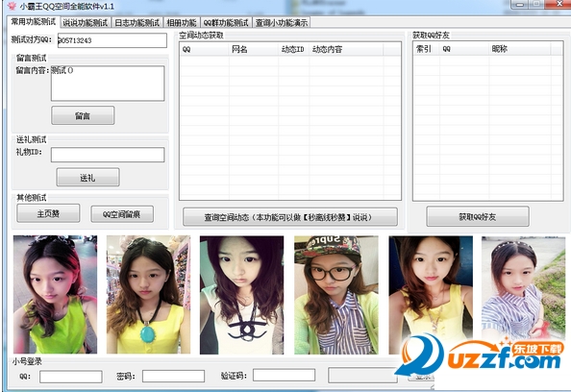The image size is (571, 392).
Task: Click the 礼物ID input field
Action: click(108, 155)
